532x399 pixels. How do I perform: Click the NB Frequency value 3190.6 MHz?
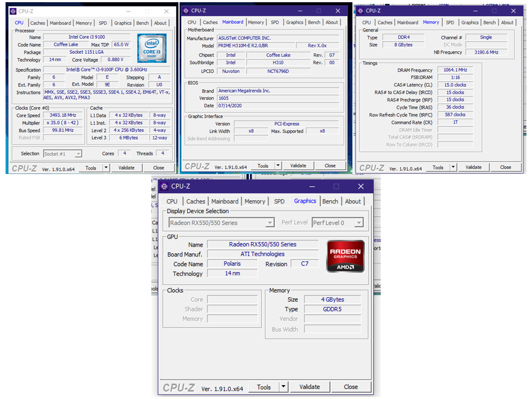486,52
